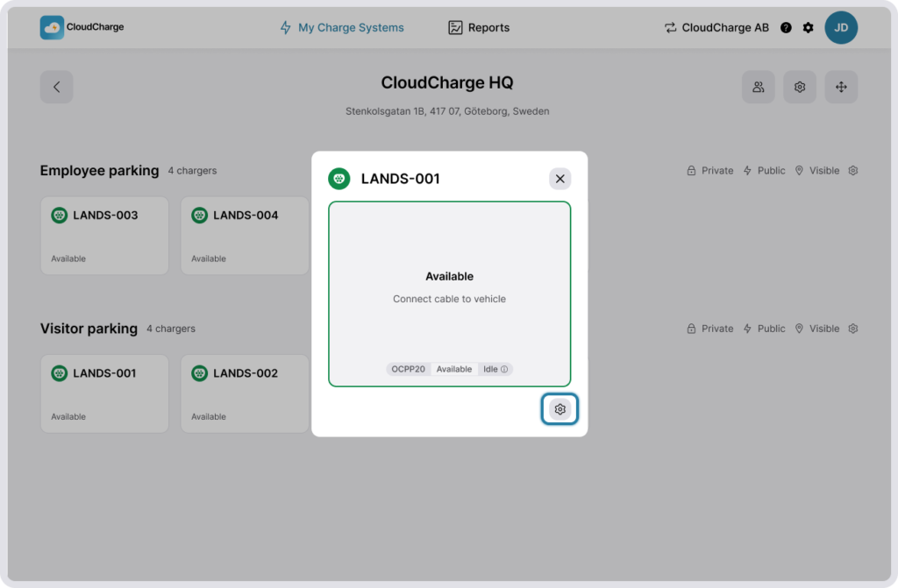Toggle Public for Visitor parking

pyautogui.click(x=764, y=329)
